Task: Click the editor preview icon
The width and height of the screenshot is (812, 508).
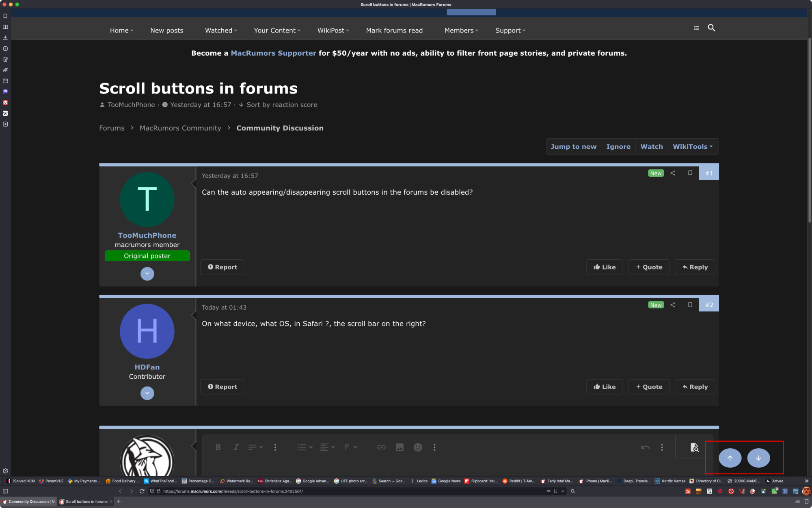Action: click(x=694, y=447)
